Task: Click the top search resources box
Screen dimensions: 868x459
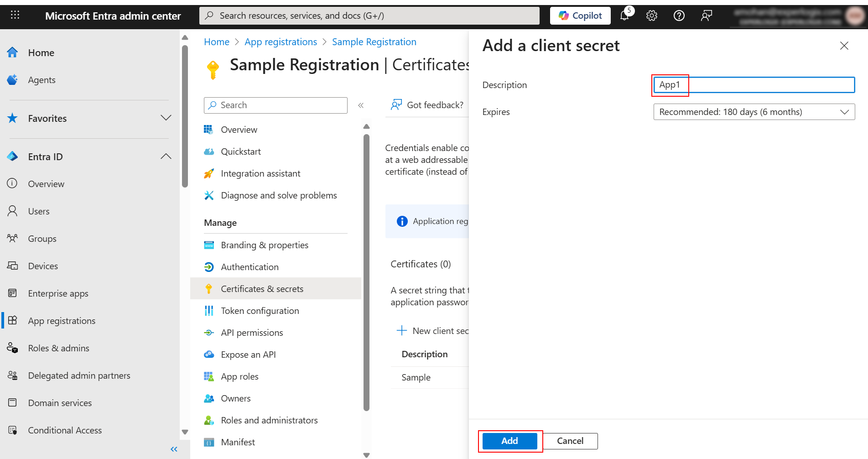Action: [369, 16]
